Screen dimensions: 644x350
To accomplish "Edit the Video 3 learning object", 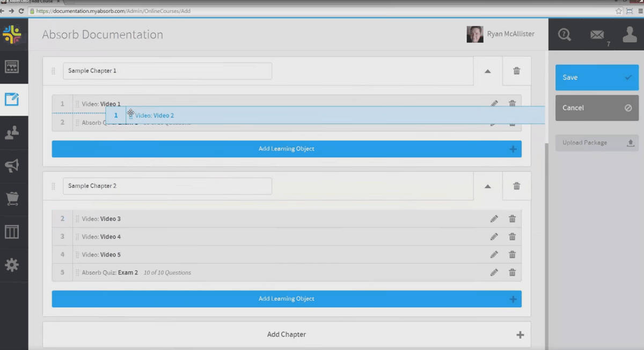I will click(494, 219).
